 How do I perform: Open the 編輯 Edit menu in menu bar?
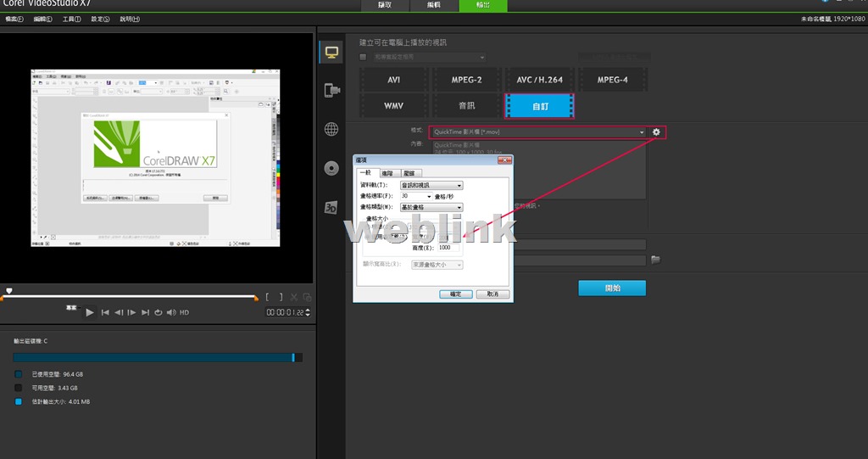point(42,19)
